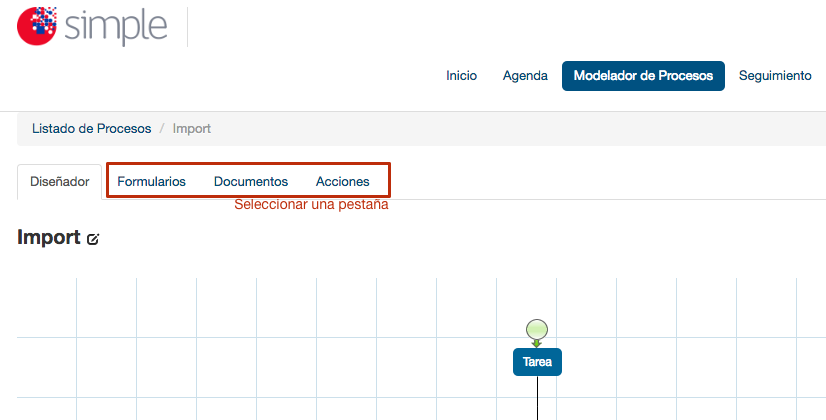Click the Modelador de Procesos button

point(643,76)
